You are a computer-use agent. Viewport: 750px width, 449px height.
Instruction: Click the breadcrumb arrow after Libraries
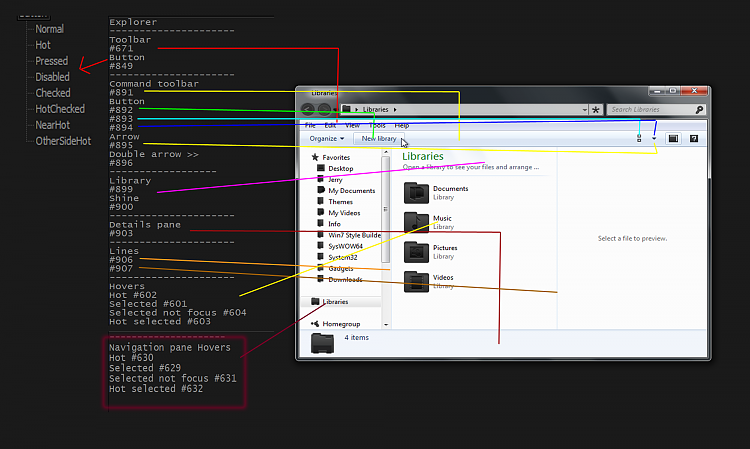point(395,110)
